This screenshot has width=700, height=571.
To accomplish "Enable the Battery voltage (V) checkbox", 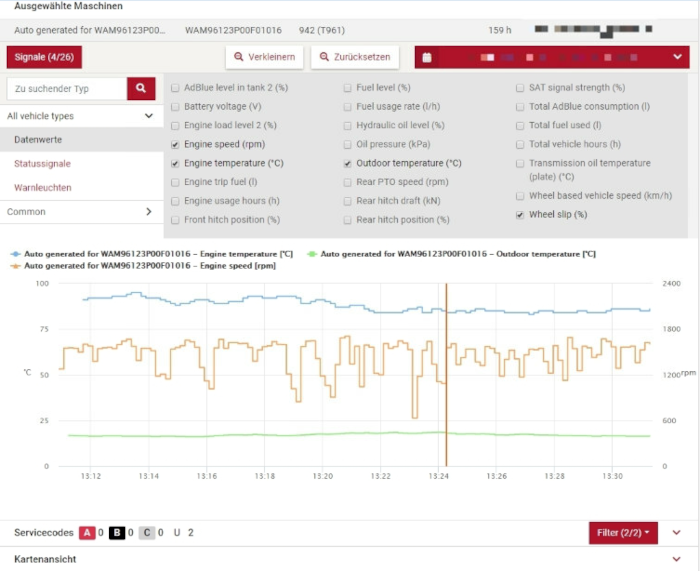I will (x=176, y=106).
